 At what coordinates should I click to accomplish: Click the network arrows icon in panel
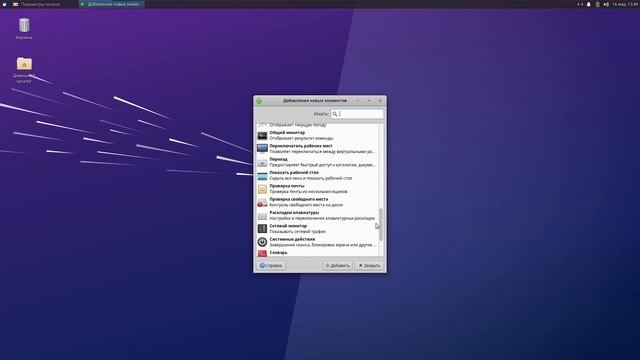point(580,4)
